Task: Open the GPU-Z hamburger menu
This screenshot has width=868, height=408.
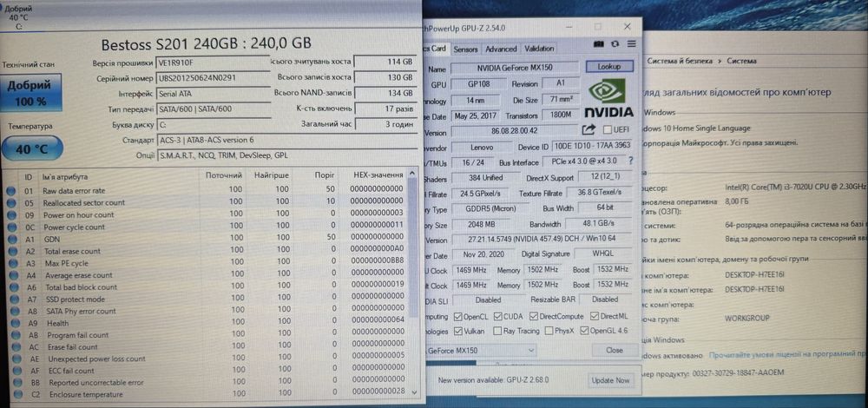Action: coord(632,44)
